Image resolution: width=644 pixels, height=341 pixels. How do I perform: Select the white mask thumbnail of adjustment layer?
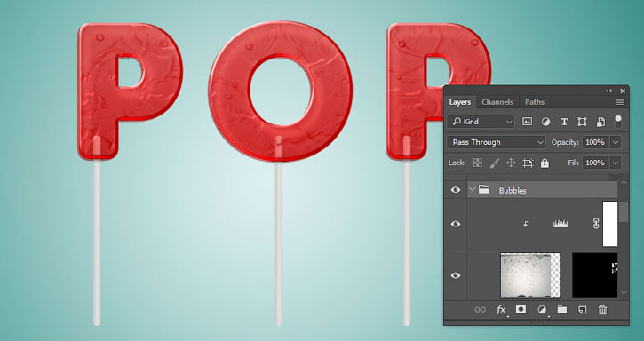point(610,224)
